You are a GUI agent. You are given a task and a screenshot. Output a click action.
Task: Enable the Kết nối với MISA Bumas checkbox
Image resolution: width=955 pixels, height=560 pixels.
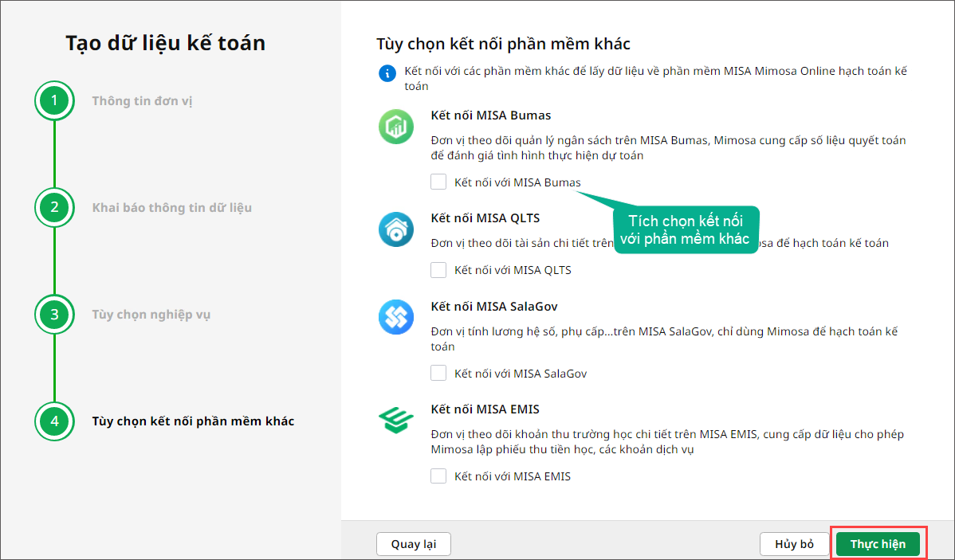438,182
